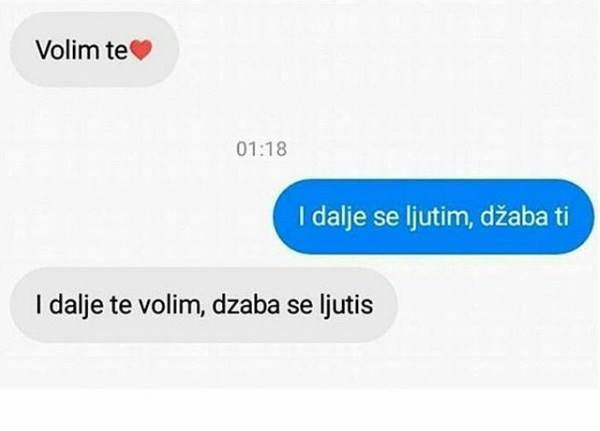
Task: Click the word 'Volim' in first bubble
Action: pyautogui.click(x=67, y=50)
